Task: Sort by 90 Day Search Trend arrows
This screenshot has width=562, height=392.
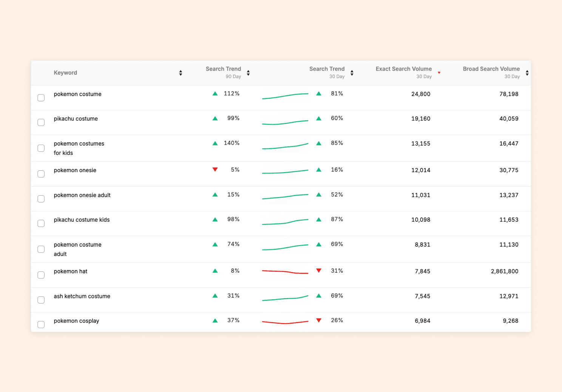Action: [248, 73]
